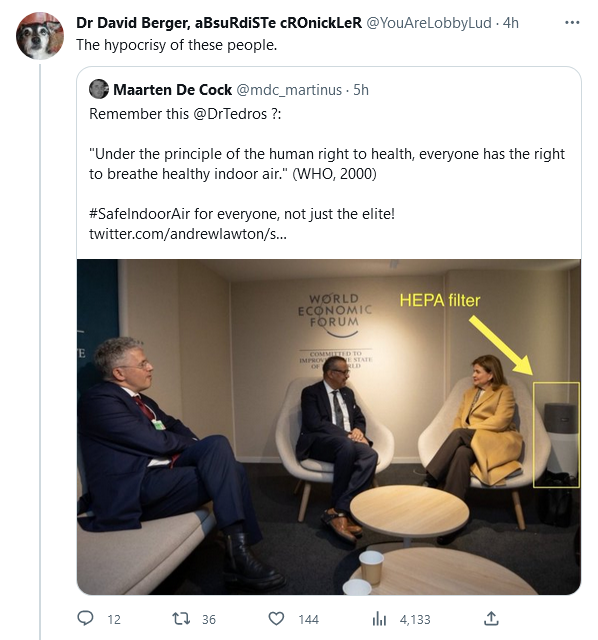
Task: Click the share upload icon
Action: coord(491,618)
